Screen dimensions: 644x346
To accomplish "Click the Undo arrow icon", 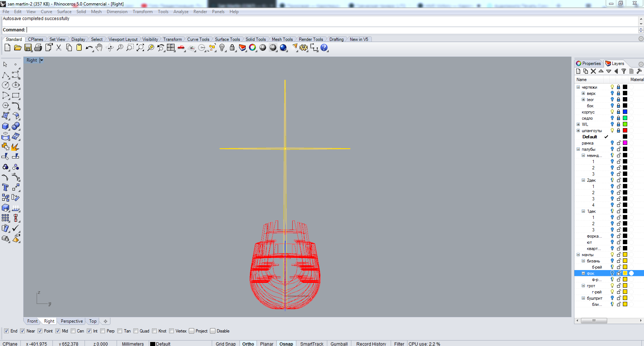I will (x=89, y=48).
